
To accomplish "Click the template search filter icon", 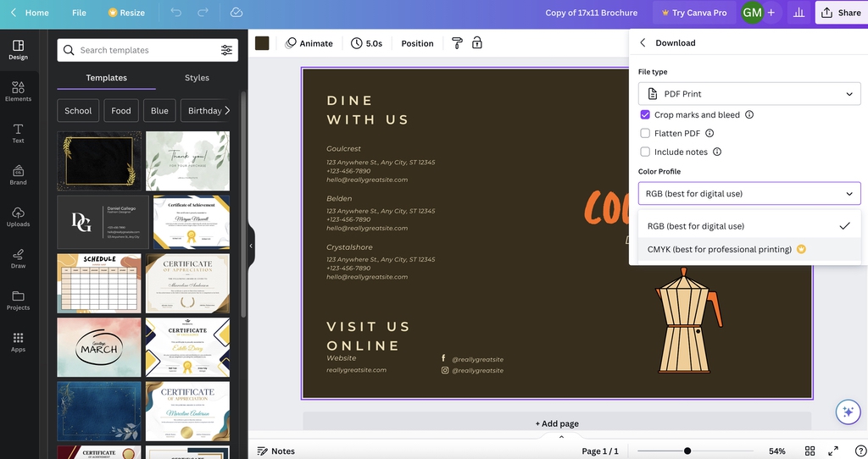I will pyautogui.click(x=226, y=50).
